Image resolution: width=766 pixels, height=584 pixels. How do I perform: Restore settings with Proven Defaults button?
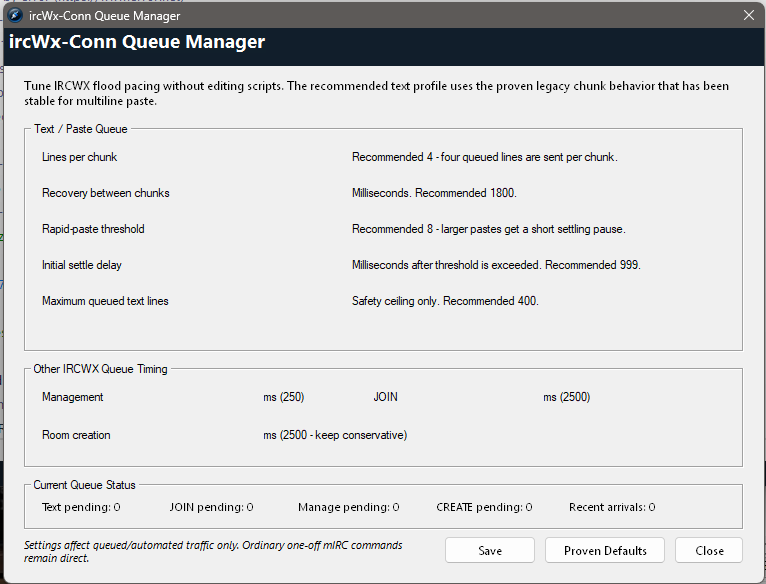point(605,550)
